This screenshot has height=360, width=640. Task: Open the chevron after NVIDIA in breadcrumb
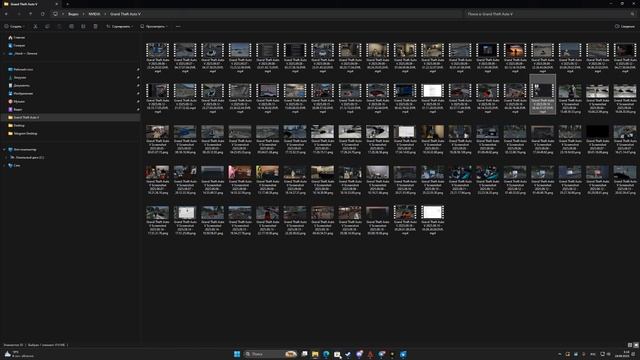(105, 14)
